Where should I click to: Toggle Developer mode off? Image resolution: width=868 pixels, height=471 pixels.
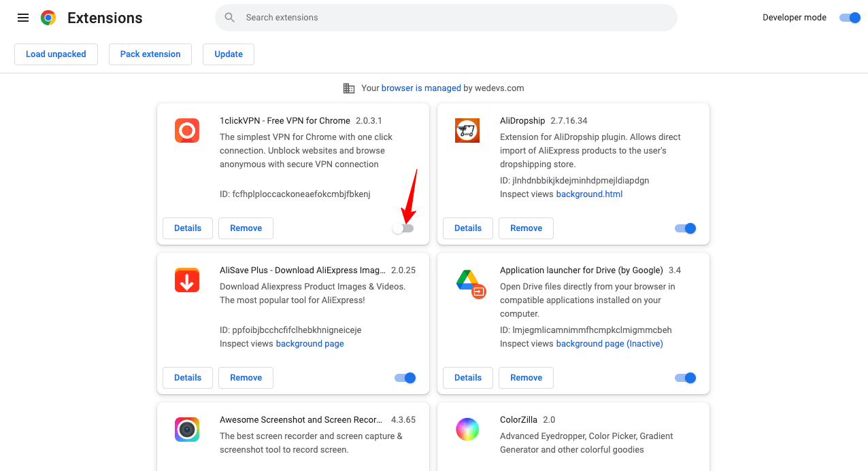click(850, 18)
